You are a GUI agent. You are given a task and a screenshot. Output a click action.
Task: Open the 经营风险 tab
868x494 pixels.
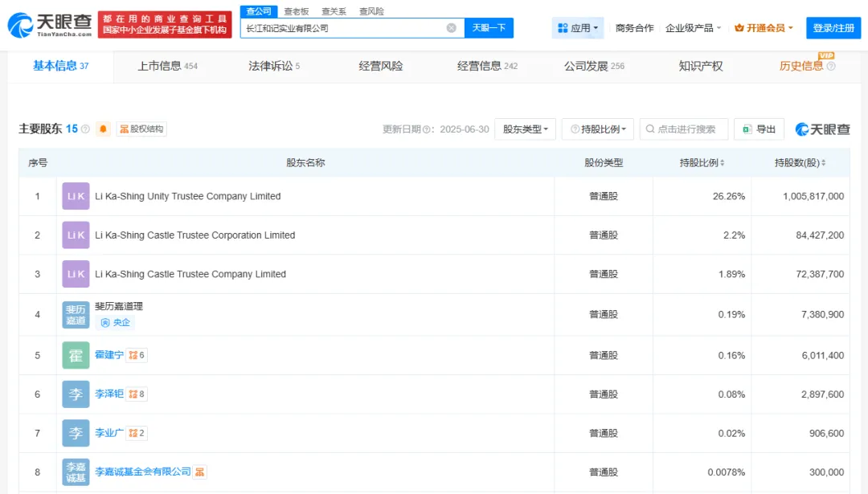380,66
